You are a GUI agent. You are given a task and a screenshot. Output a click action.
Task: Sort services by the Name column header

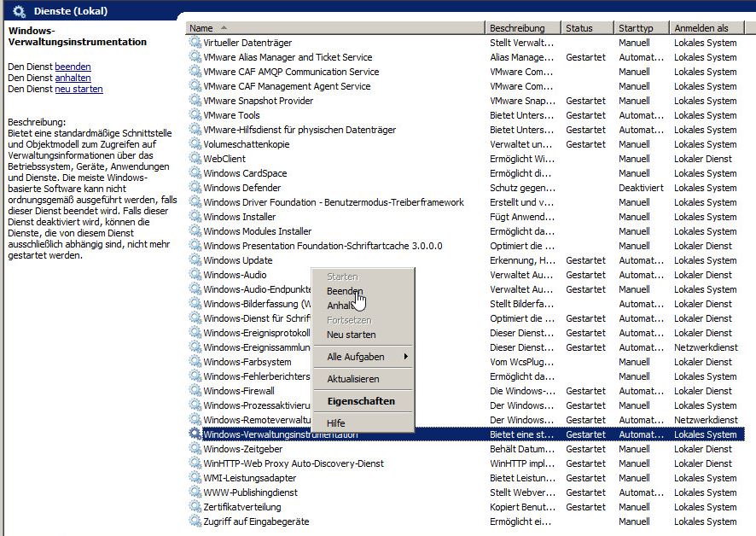335,28
